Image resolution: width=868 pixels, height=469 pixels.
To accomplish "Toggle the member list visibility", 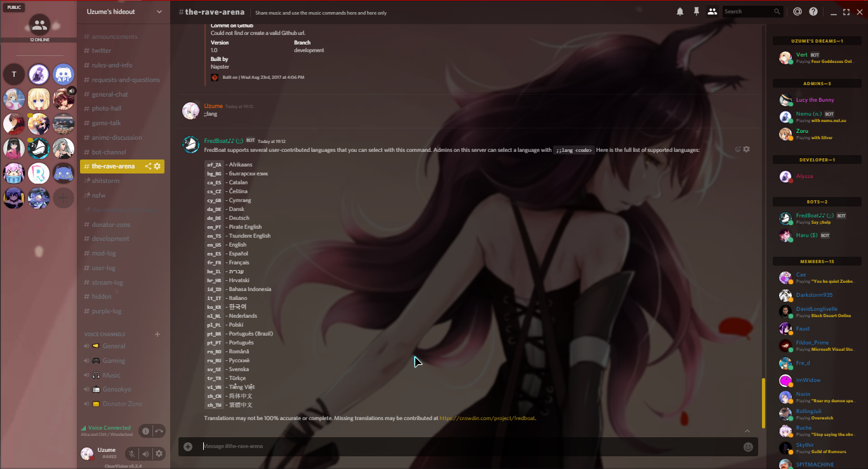I will click(x=712, y=11).
